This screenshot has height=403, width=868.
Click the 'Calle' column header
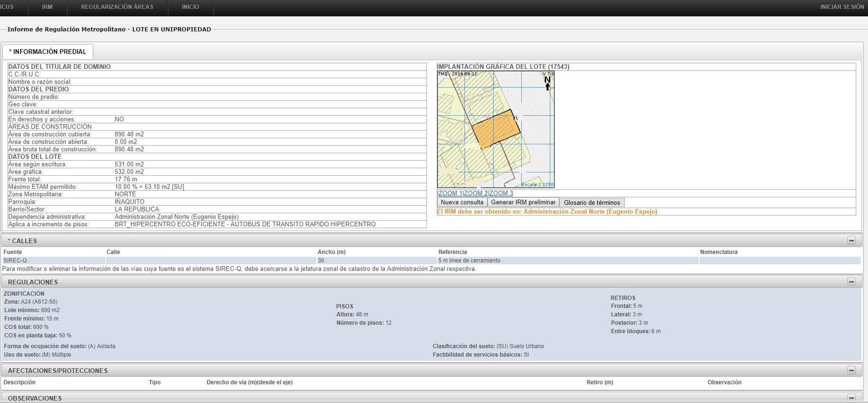click(x=113, y=252)
